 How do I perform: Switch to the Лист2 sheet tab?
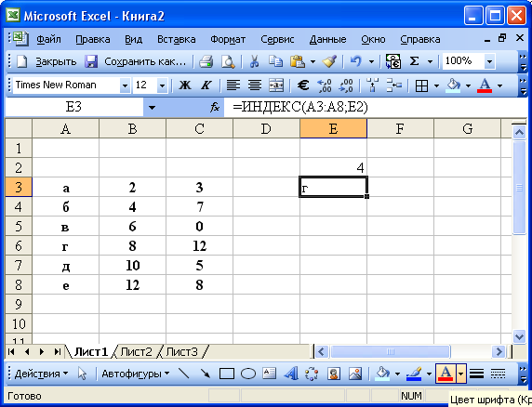tap(136, 352)
